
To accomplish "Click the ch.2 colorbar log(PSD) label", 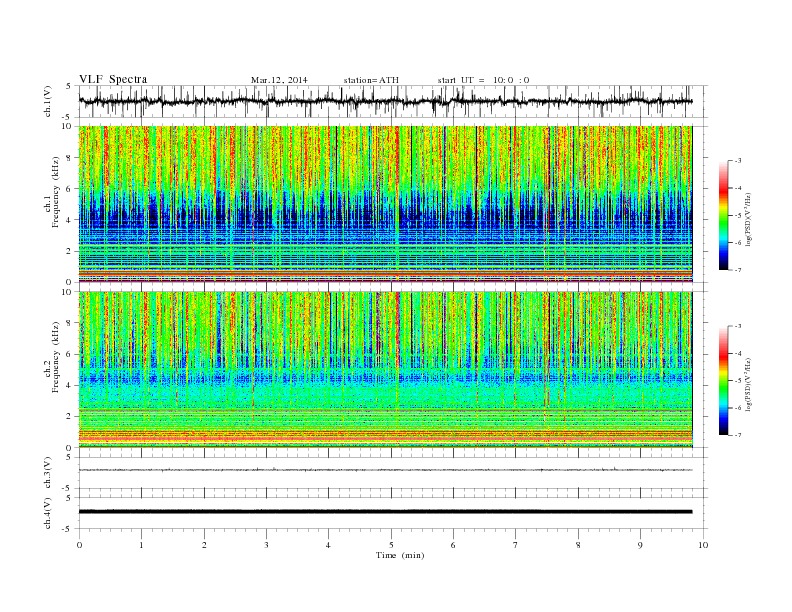I will point(748,384).
